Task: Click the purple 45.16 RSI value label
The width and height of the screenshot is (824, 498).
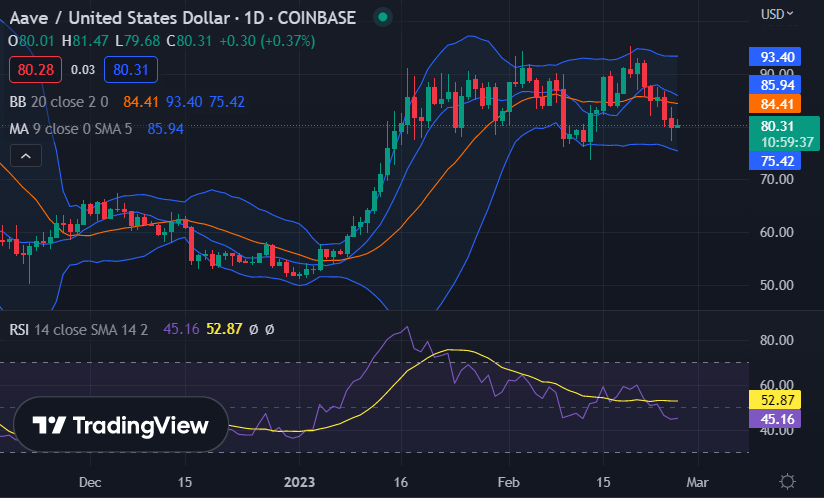Action: pyautogui.click(x=777, y=419)
